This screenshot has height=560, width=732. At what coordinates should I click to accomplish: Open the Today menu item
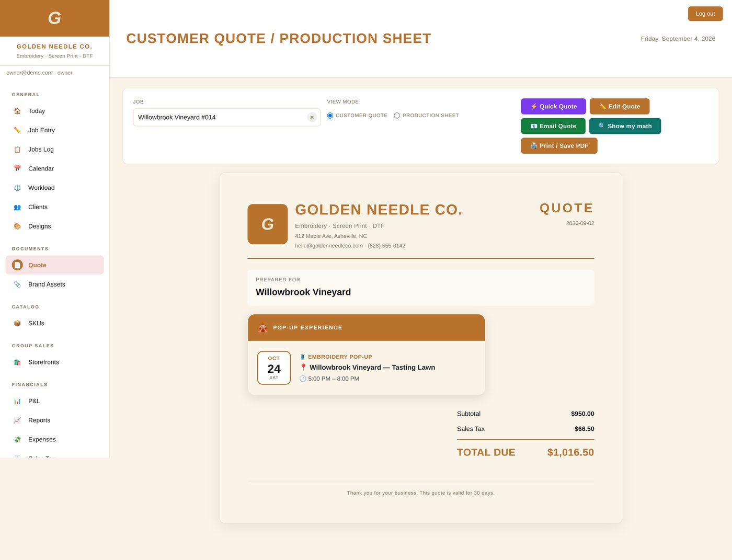click(54, 111)
